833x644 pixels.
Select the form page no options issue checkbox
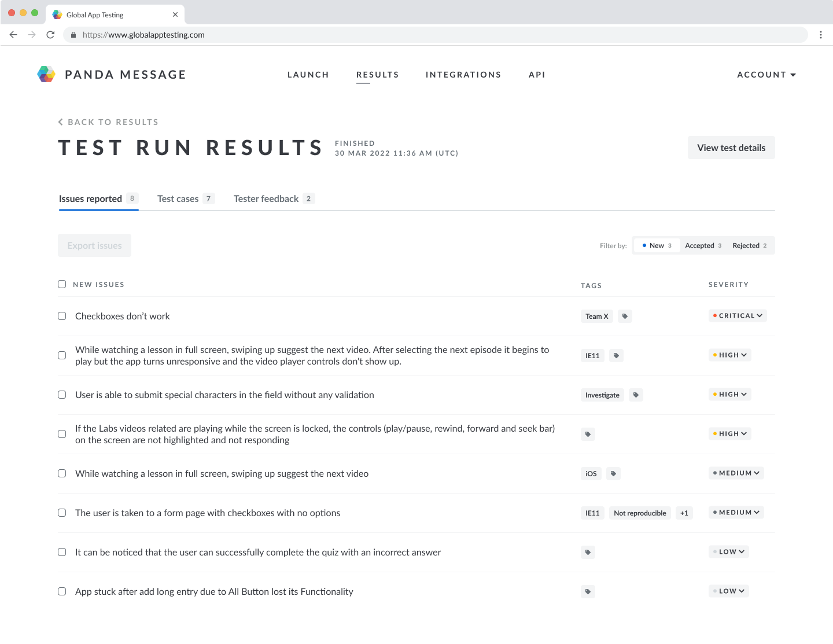point(62,513)
